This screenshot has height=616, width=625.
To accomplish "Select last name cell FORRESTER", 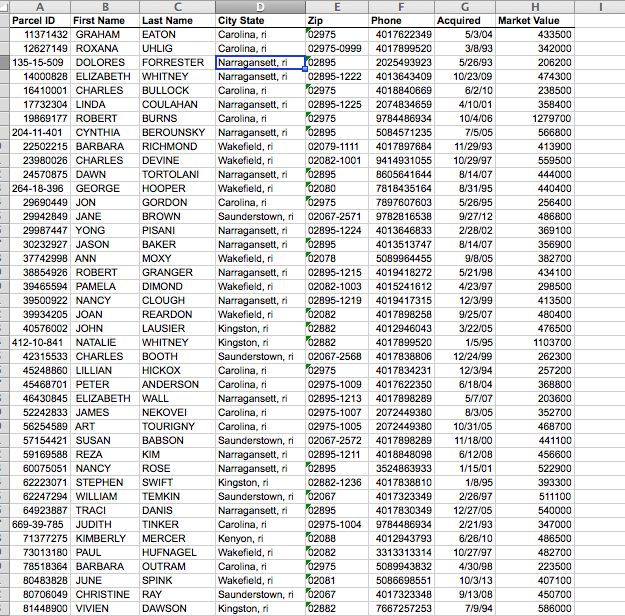I will (x=177, y=63).
